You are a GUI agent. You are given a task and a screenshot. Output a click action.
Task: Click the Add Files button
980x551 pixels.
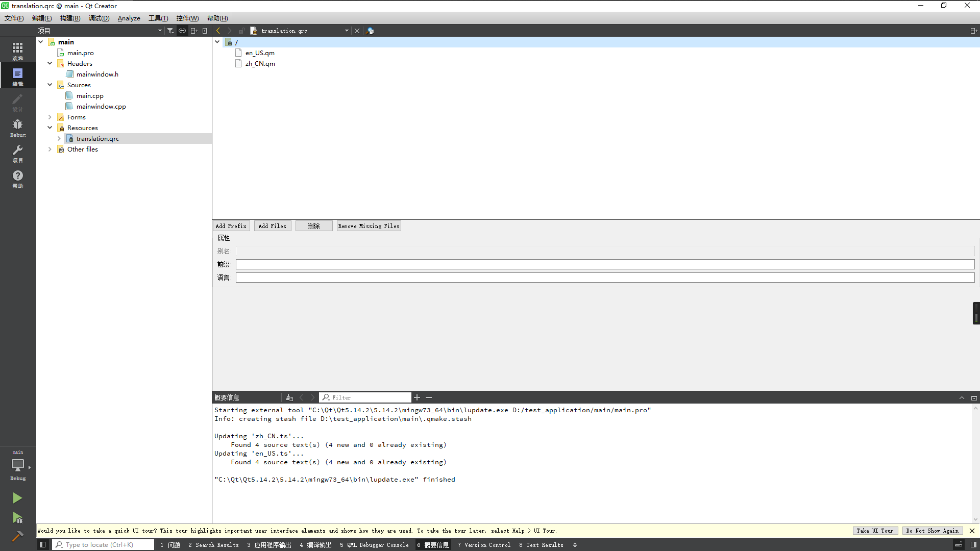273,226
